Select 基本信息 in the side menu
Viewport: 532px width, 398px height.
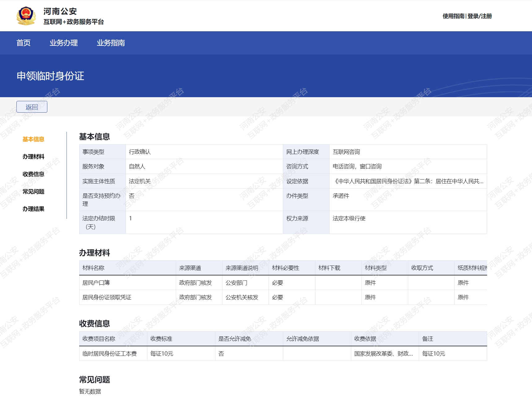[33, 139]
